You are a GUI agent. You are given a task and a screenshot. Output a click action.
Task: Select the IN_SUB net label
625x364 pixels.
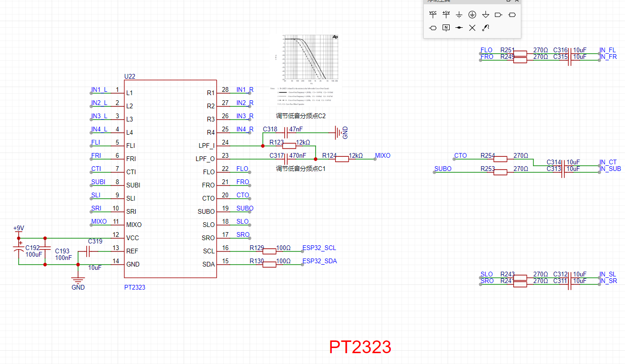(610, 169)
